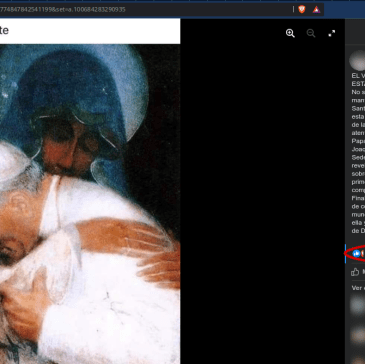Click the painting photo in viewer
This screenshot has height=364, width=365.
click(90, 204)
